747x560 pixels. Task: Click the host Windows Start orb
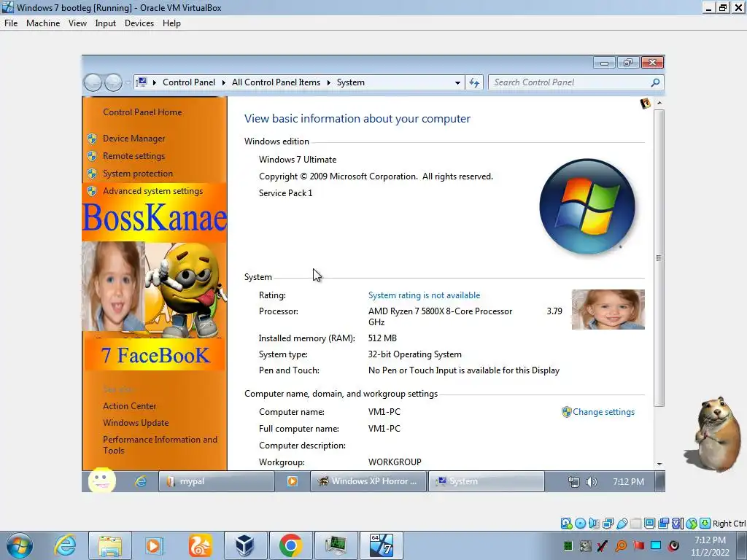(x=20, y=545)
